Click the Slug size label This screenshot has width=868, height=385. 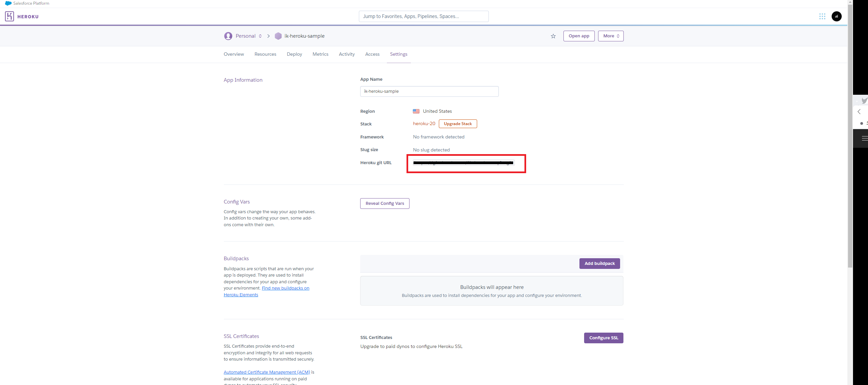(x=369, y=150)
